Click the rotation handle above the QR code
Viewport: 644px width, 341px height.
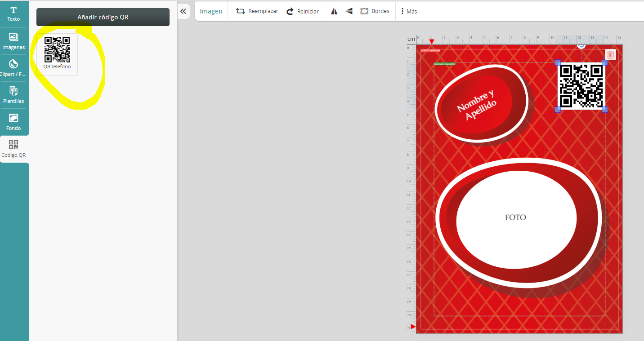[x=581, y=45]
